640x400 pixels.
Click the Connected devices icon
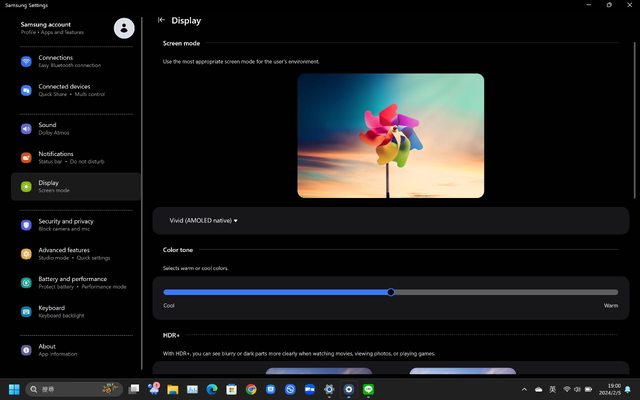(x=26, y=90)
